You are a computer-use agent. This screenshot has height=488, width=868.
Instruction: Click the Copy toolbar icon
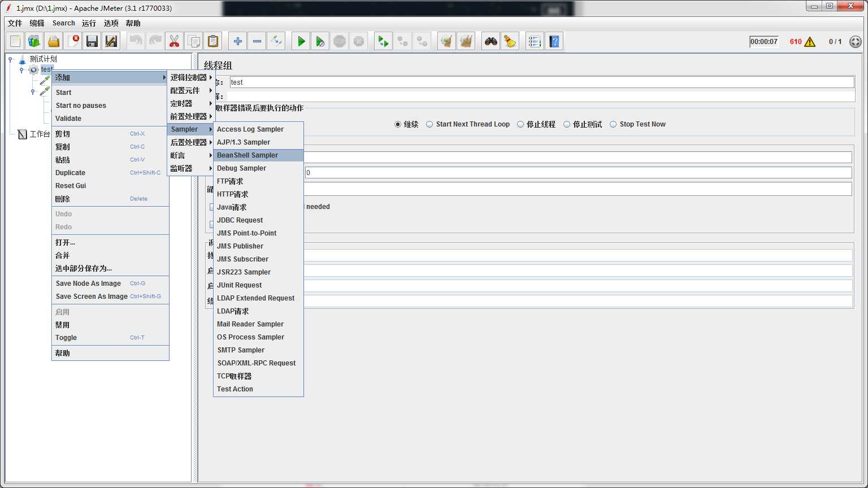(194, 41)
